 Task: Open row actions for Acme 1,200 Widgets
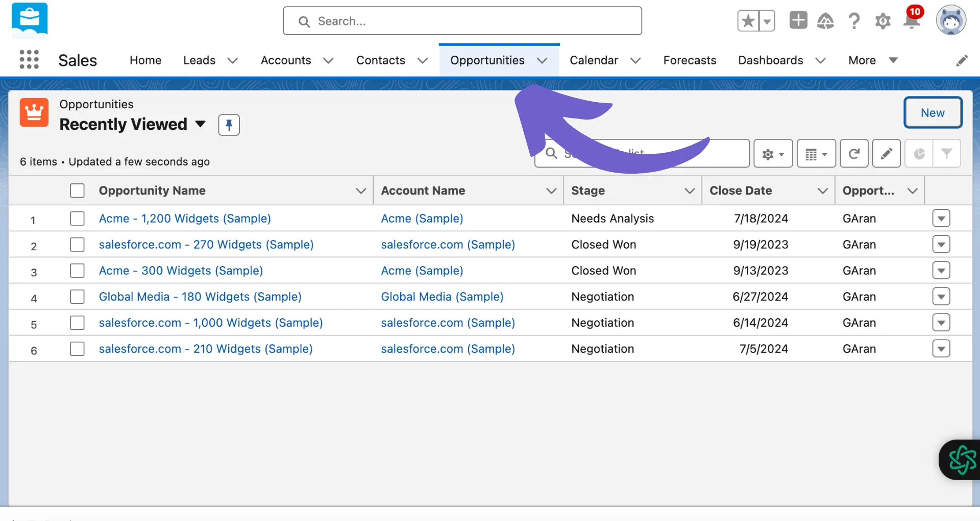click(941, 219)
